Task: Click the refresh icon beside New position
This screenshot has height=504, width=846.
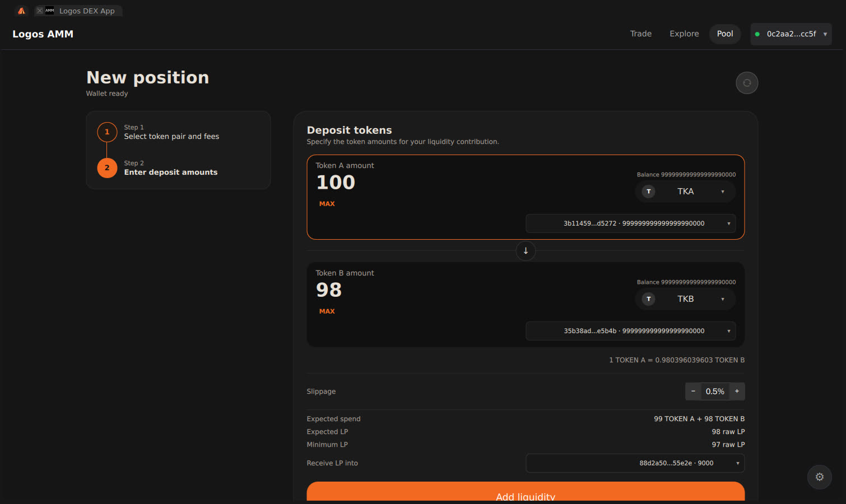Action: (x=747, y=83)
